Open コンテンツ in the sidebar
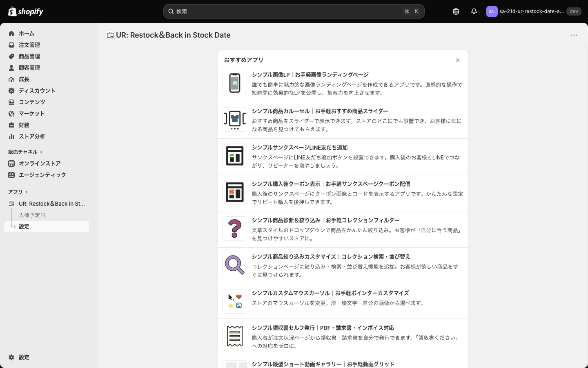This screenshot has height=368, width=588. tap(47, 102)
